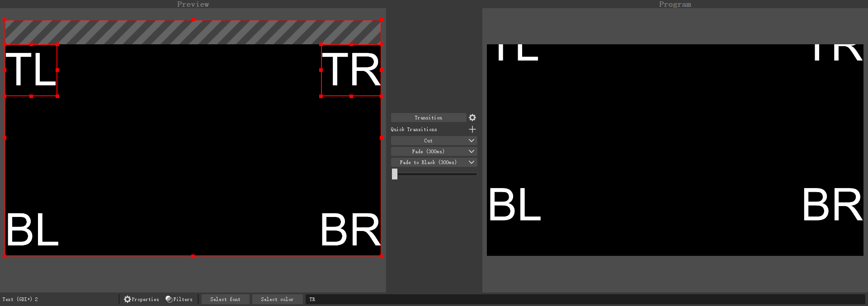The height and width of the screenshot is (306, 868).
Task: Click the Select color button
Action: click(277, 299)
